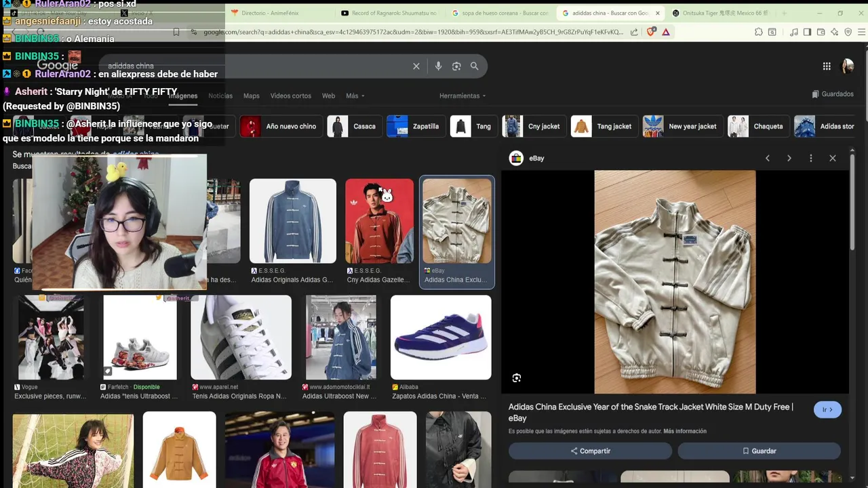The width and height of the screenshot is (868, 488).
Task: Click the share page icon in address bar
Action: (634, 32)
